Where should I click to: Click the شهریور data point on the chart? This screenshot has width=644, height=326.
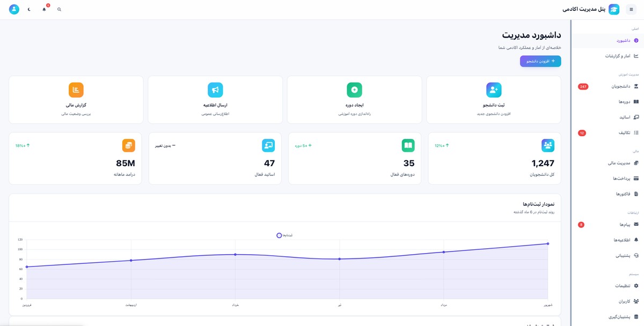pos(548,243)
